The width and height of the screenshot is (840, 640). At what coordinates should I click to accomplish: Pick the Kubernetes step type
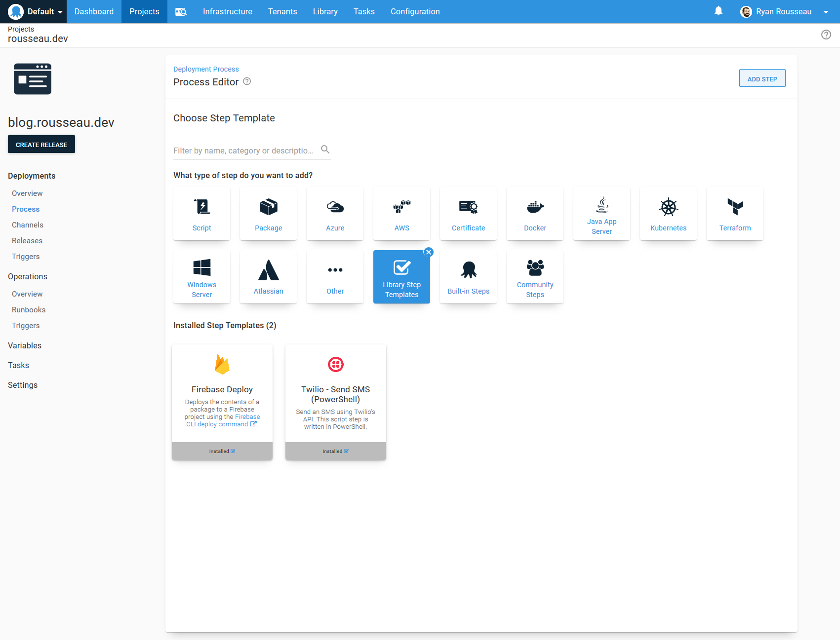coord(668,213)
